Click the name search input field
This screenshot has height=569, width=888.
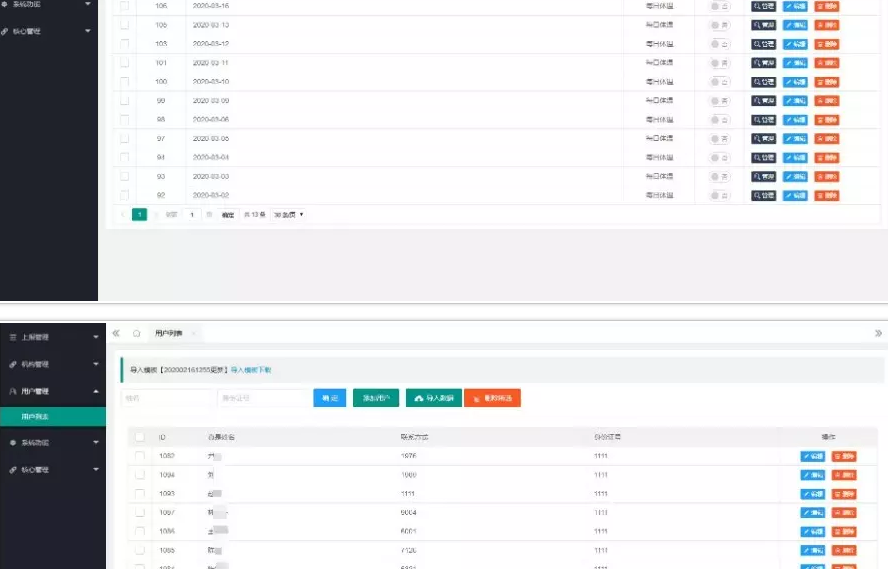point(165,398)
